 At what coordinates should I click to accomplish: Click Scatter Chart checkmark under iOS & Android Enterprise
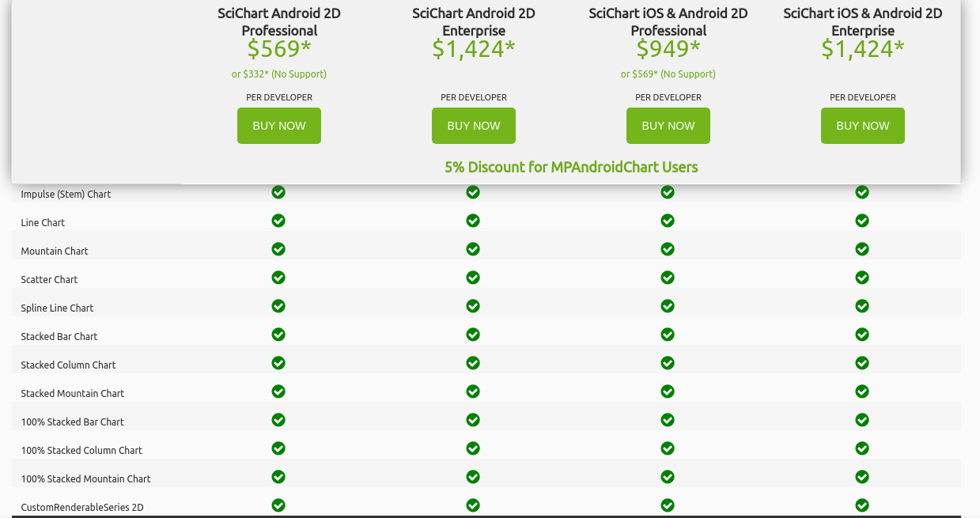(862, 278)
